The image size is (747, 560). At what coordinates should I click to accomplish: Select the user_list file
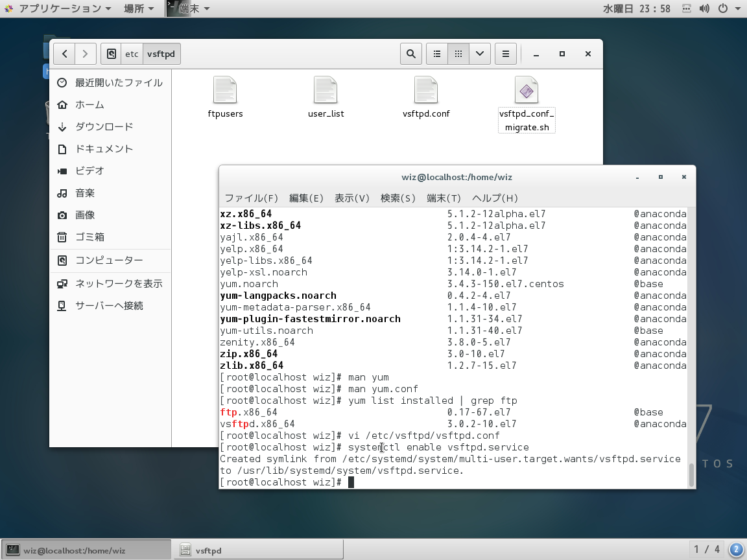[x=326, y=97]
